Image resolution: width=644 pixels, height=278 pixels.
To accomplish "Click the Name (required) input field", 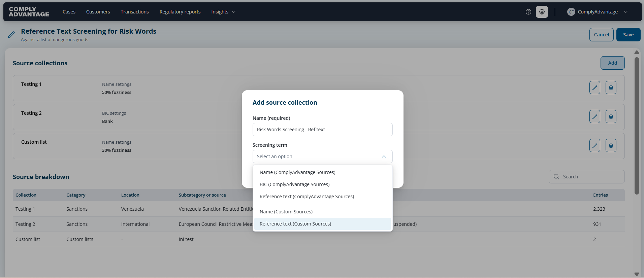I will (323, 130).
